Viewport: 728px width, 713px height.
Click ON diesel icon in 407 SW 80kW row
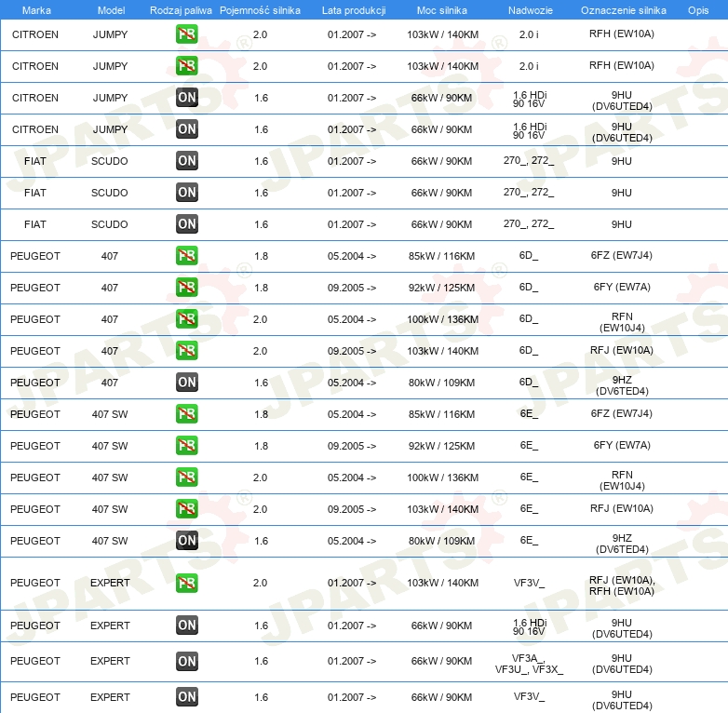pos(186,540)
